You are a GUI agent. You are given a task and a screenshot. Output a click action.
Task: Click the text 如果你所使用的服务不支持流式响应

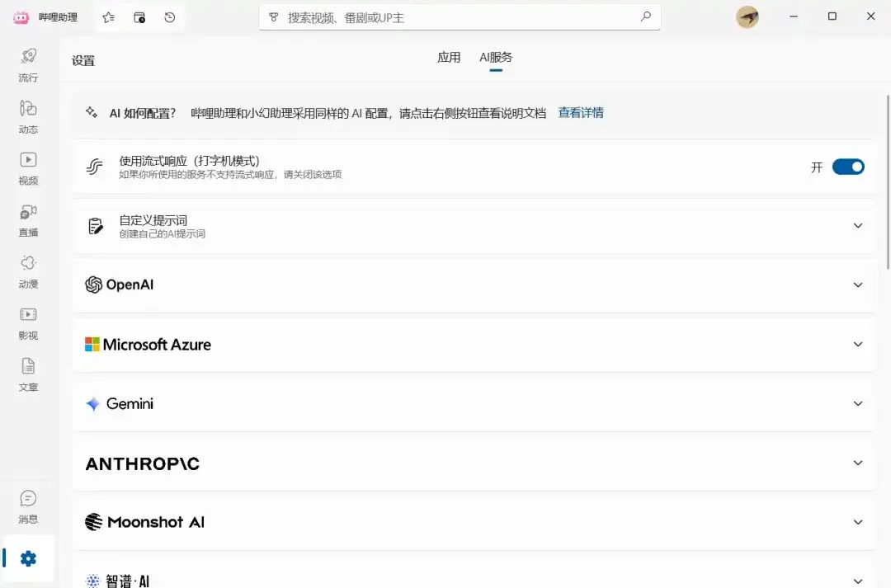pyautogui.click(x=196, y=174)
